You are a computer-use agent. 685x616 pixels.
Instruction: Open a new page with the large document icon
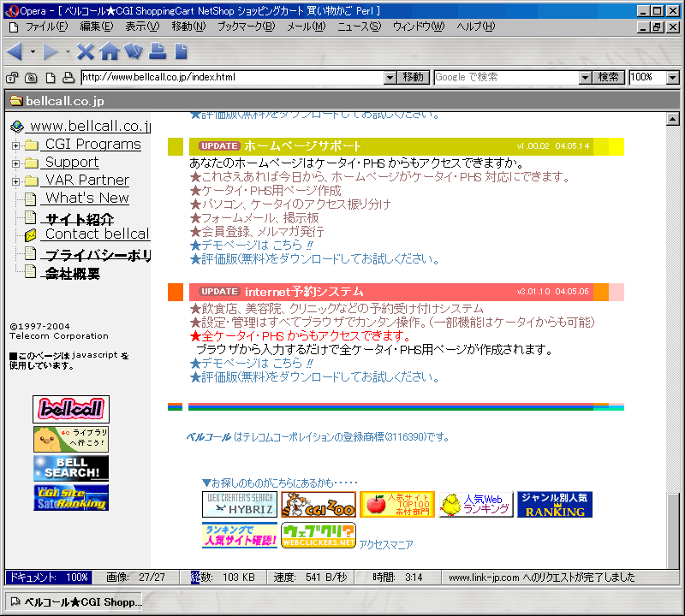181,51
